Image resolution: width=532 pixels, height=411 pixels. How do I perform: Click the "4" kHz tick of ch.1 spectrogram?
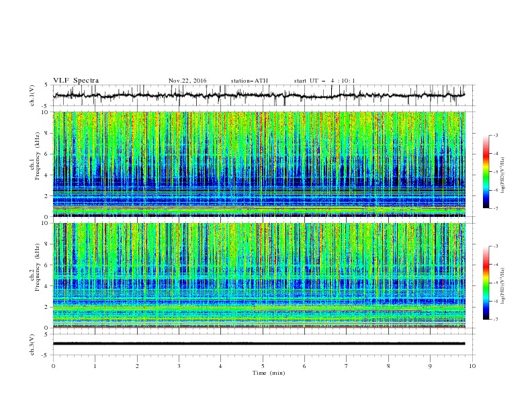[48, 175]
